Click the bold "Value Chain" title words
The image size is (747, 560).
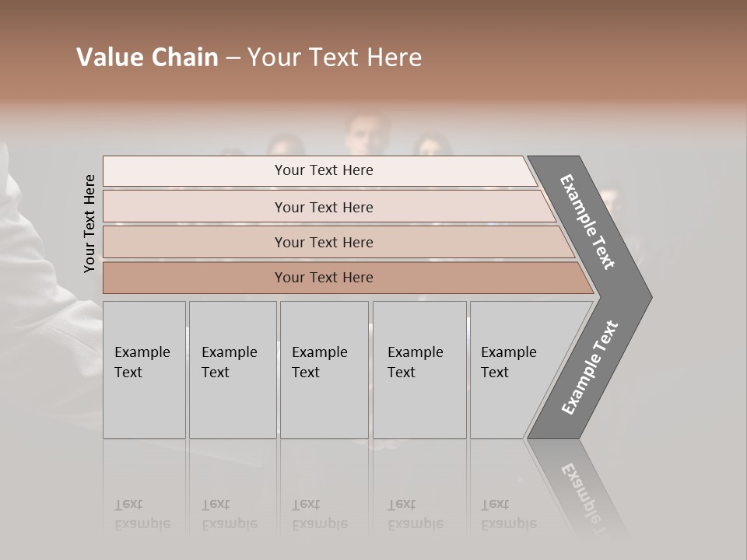point(147,58)
